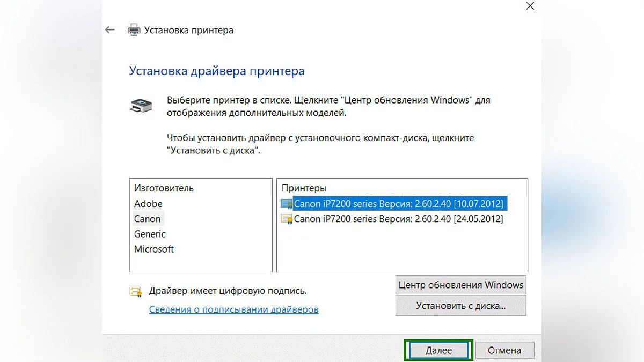Pick Microsoft as the manufacturer
The width and height of the screenshot is (644, 362).
click(x=154, y=249)
